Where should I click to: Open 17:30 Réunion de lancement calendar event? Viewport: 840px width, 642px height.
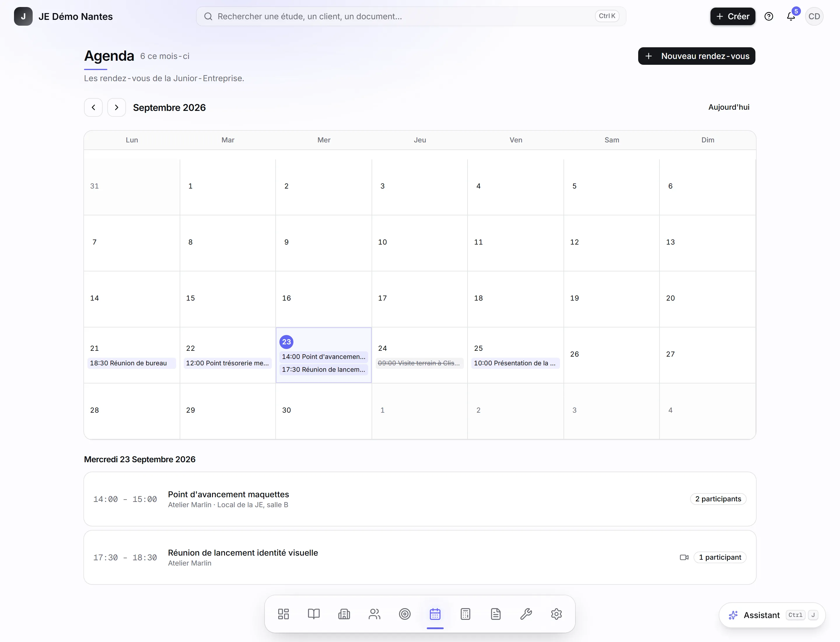coord(323,369)
